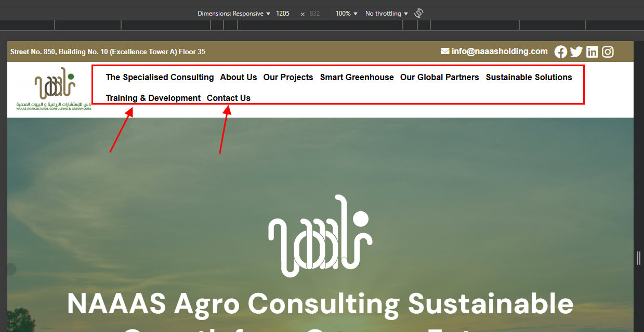The image size is (644, 332).
Task: Open the 100% zoom dropdown
Action: (347, 14)
